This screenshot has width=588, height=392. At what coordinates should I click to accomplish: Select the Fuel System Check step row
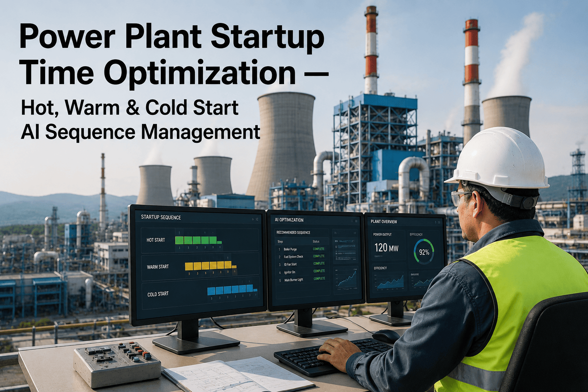[302, 256]
